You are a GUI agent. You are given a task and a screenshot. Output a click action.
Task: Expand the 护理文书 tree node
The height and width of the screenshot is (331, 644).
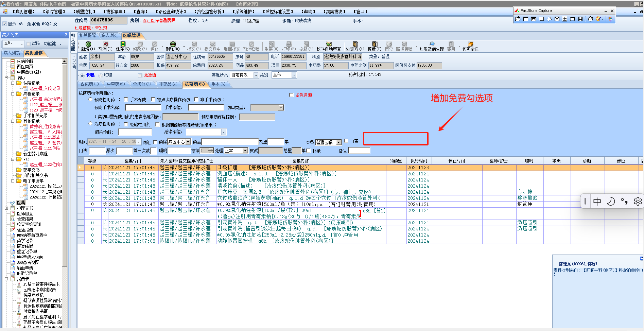click(6, 208)
